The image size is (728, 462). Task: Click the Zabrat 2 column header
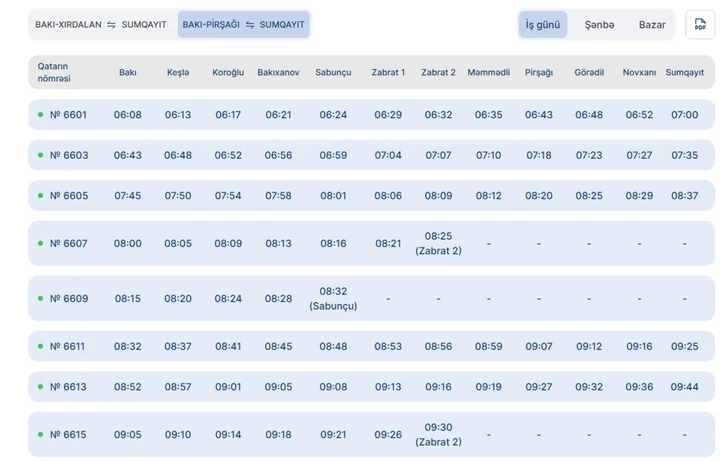click(x=438, y=72)
